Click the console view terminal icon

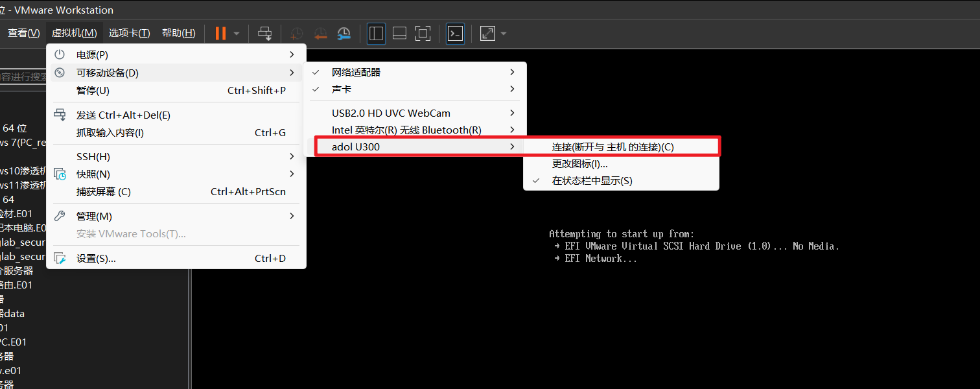pos(456,33)
